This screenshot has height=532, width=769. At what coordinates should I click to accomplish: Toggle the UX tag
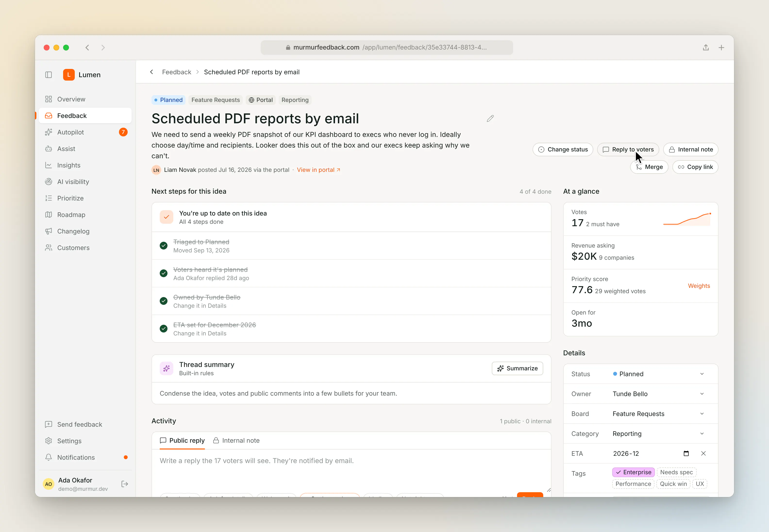700,484
